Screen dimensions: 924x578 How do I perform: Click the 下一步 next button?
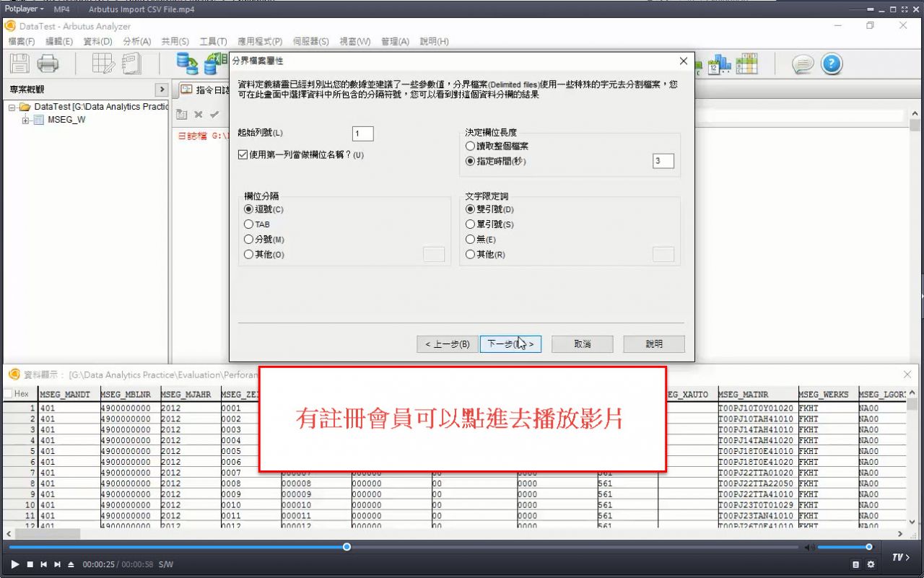[510, 344]
